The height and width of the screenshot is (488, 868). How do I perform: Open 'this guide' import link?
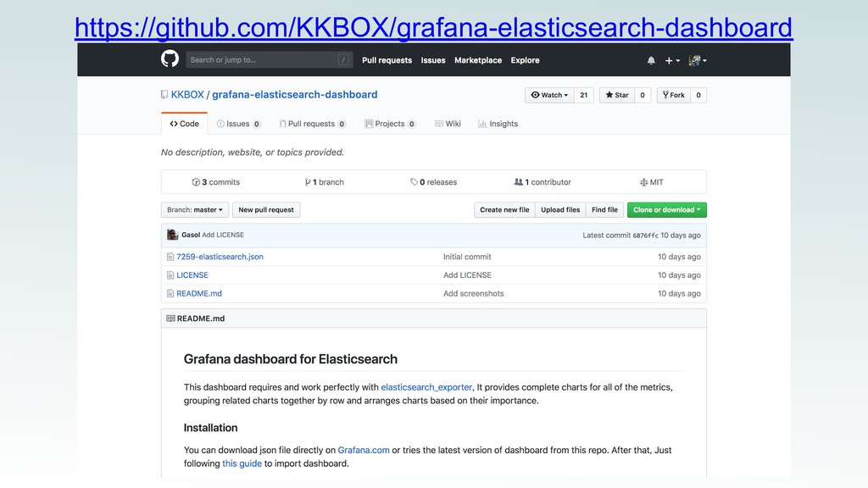pos(242,463)
